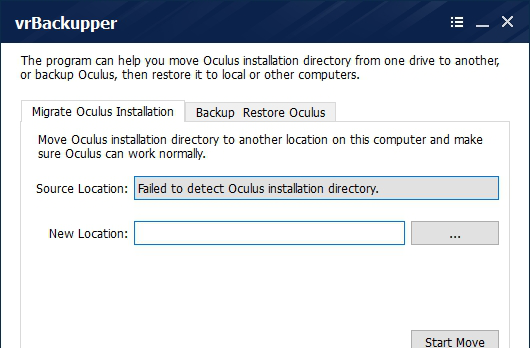This screenshot has height=361, width=530.
Task: Click the 'Move Oculus installation directory' description
Action: click(260, 146)
